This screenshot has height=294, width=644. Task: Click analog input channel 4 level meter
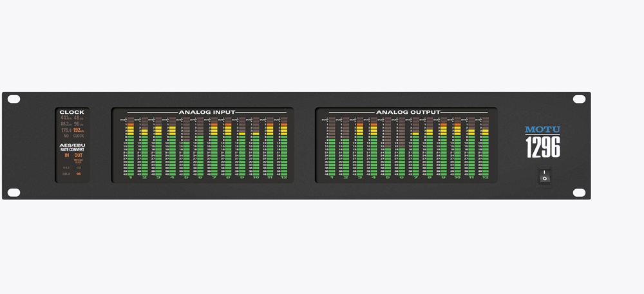coord(172,147)
